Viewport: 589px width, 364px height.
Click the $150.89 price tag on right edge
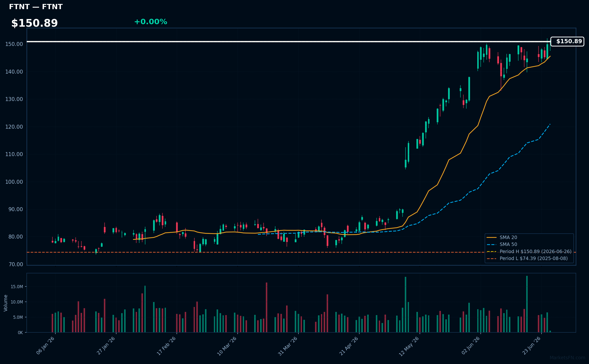click(x=567, y=41)
